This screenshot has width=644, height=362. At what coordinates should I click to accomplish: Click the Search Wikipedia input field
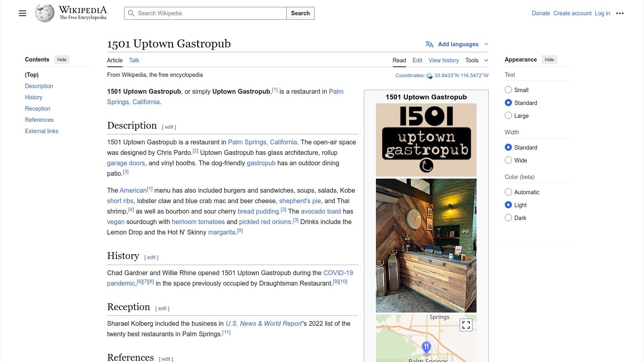coord(205,13)
